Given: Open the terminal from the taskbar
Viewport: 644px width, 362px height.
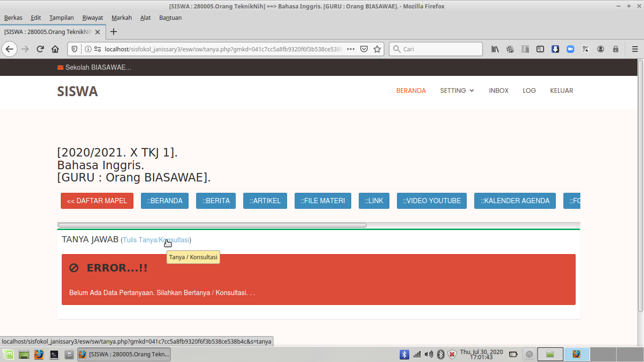Looking at the screenshot, I should pos(54,354).
